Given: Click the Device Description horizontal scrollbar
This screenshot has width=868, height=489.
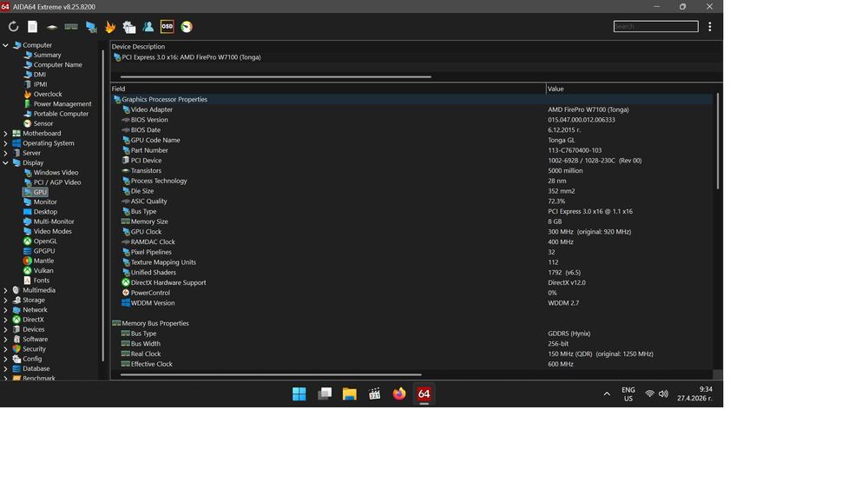Looking at the screenshot, I should tap(276, 77).
